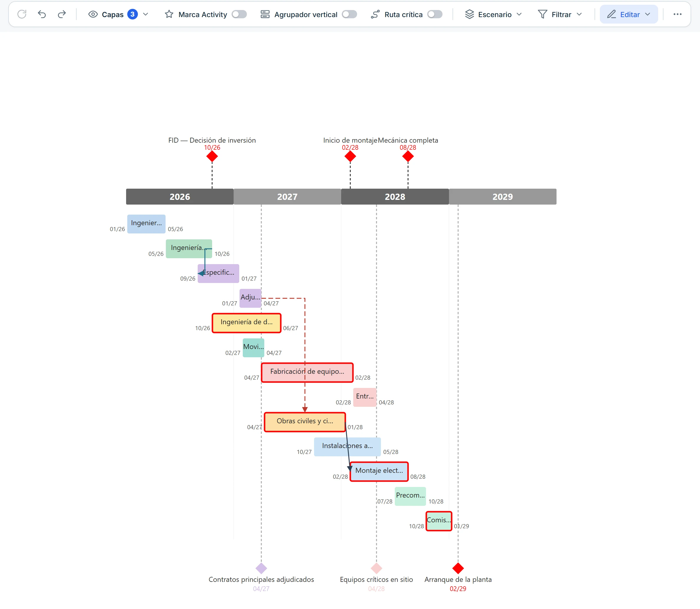Open the Editar dropdown chevron
Image resolution: width=700 pixels, height=609 pixels.
point(648,14)
